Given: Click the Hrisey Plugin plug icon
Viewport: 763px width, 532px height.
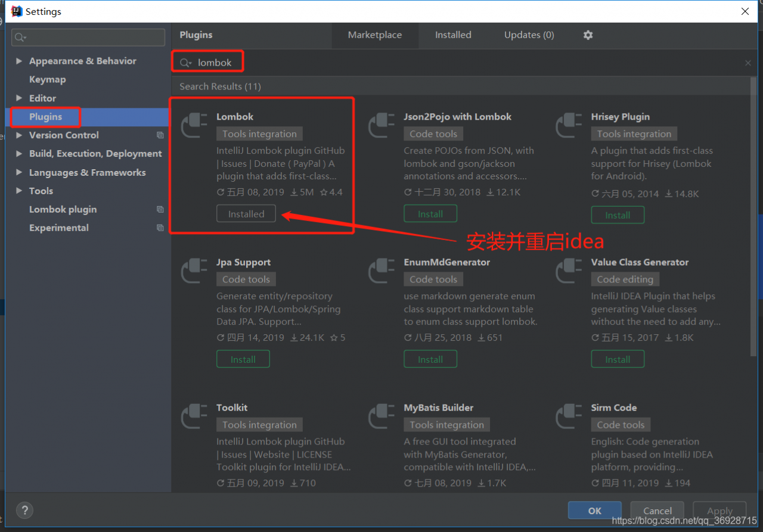Looking at the screenshot, I should tap(569, 125).
